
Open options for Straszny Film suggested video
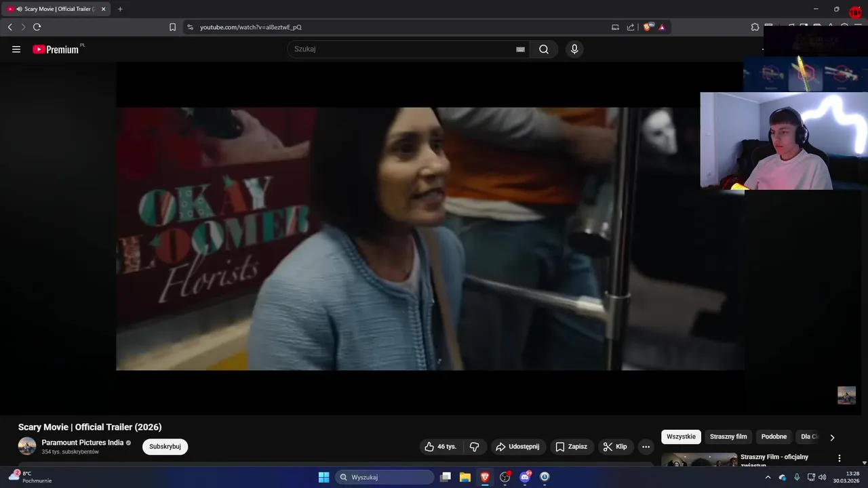tap(840, 458)
